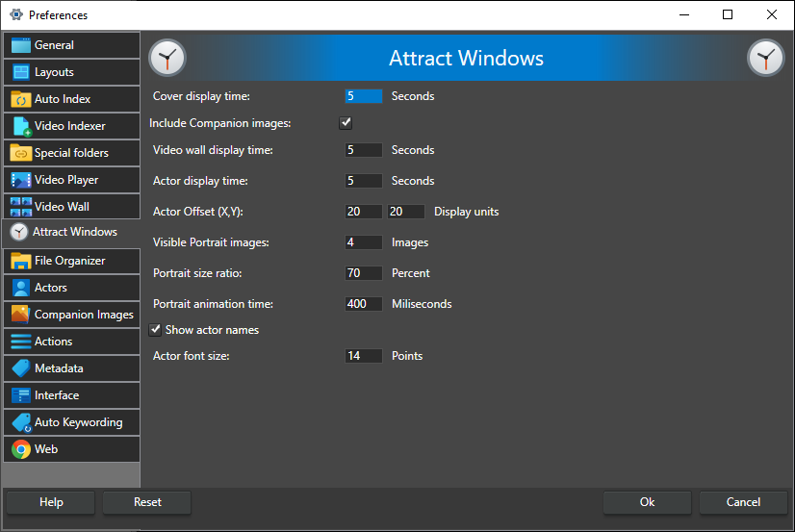Switch to the File Organizer tab
Screen dimensions: 795x532
point(70,261)
